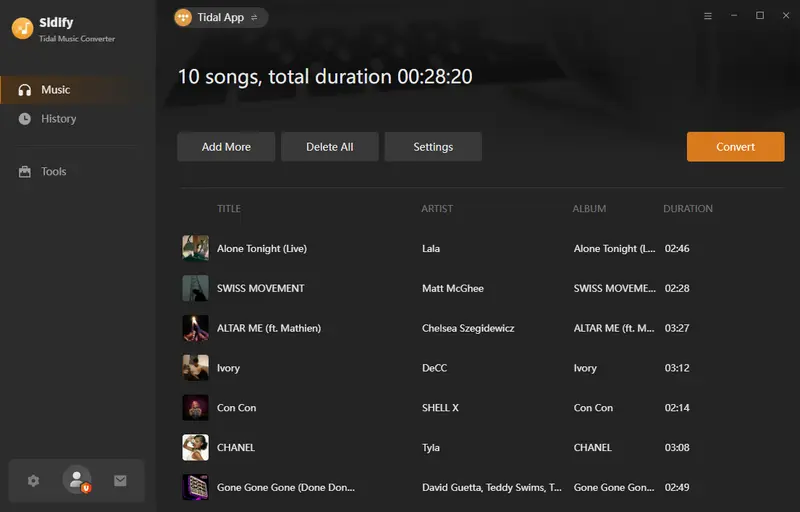
Task: Click the album cell in the Ivory row
Action: (585, 368)
